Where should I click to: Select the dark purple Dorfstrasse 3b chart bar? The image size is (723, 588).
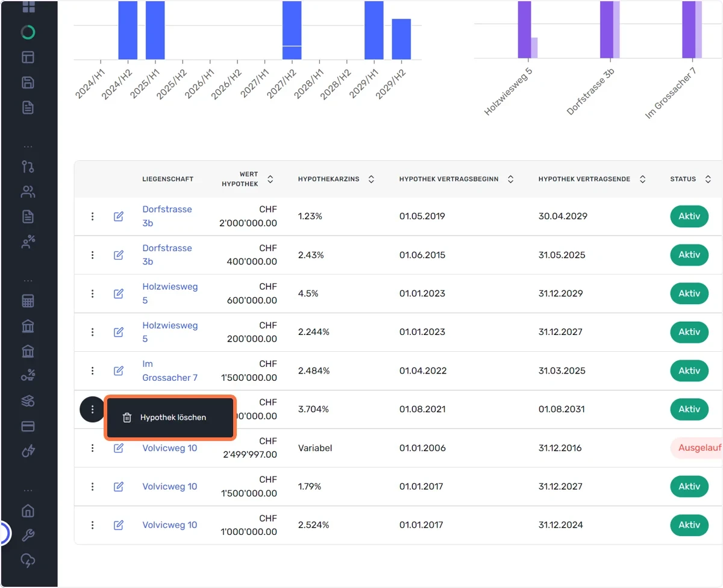point(606,30)
